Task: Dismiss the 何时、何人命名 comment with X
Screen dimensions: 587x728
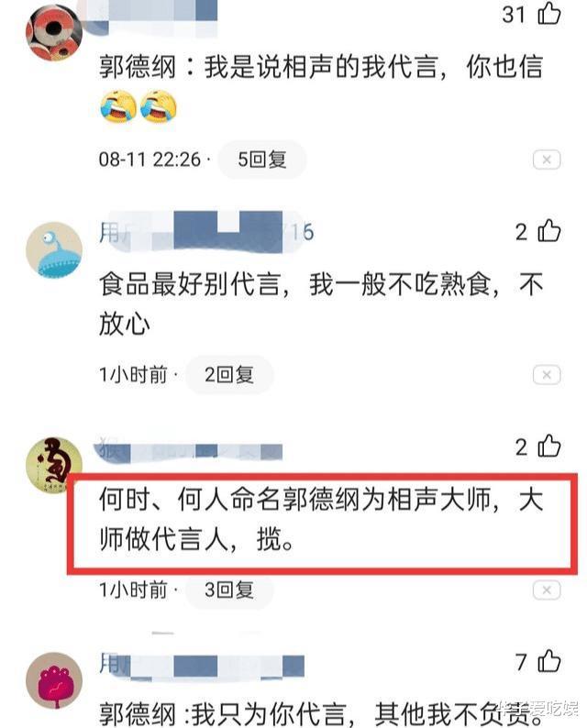Action: click(x=547, y=590)
